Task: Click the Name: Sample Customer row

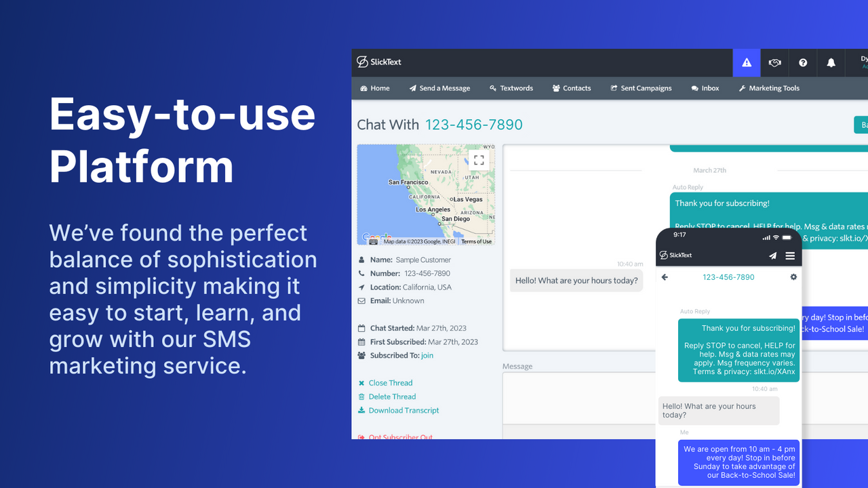Action: click(404, 260)
